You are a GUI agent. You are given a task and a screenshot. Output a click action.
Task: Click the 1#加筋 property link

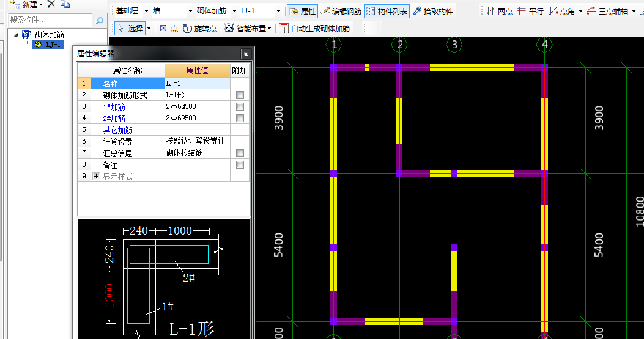coord(114,107)
